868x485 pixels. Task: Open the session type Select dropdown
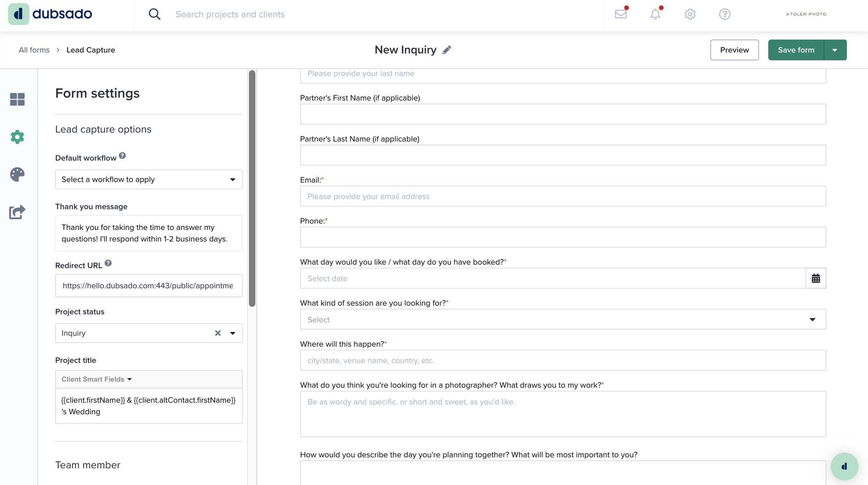pyautogui.click(x=562, y=320)
